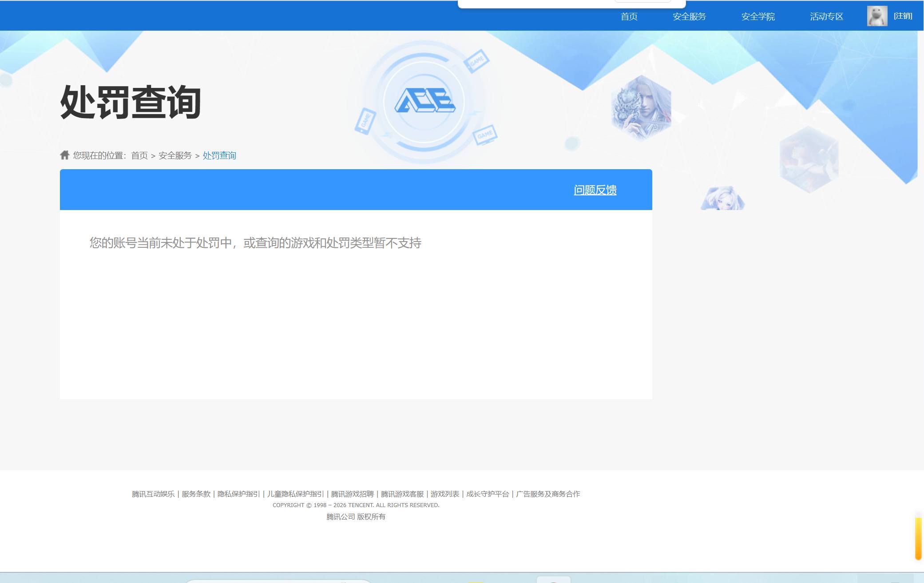Open the 腾讯游戏客服 footer link

402,493
